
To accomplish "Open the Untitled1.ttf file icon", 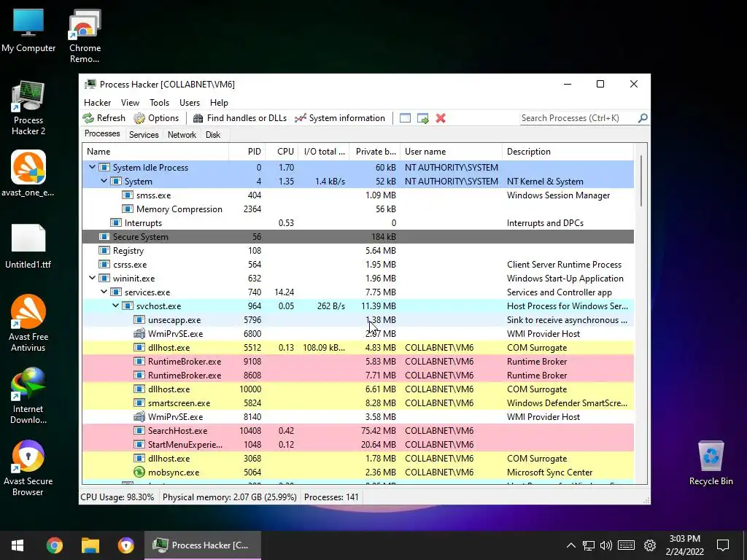I will [x=28, y=246].
